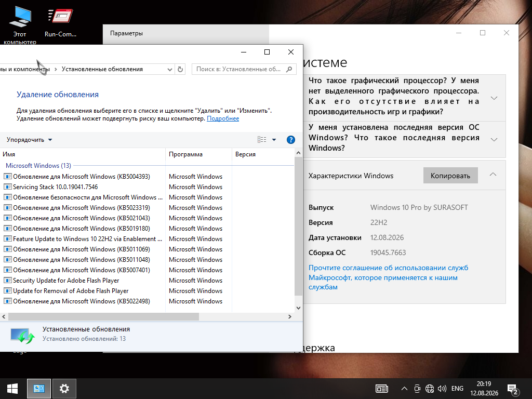Image resolution: width=532 pixels, height=399 pixels.
Task: Click the Feature Update 22H2 row icon
Action: point(7,239)
